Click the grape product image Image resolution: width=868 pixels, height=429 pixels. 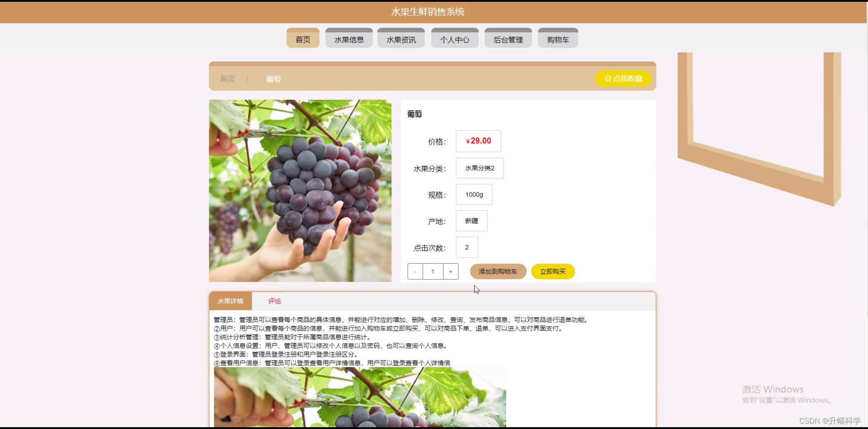(x=300, y=190)
